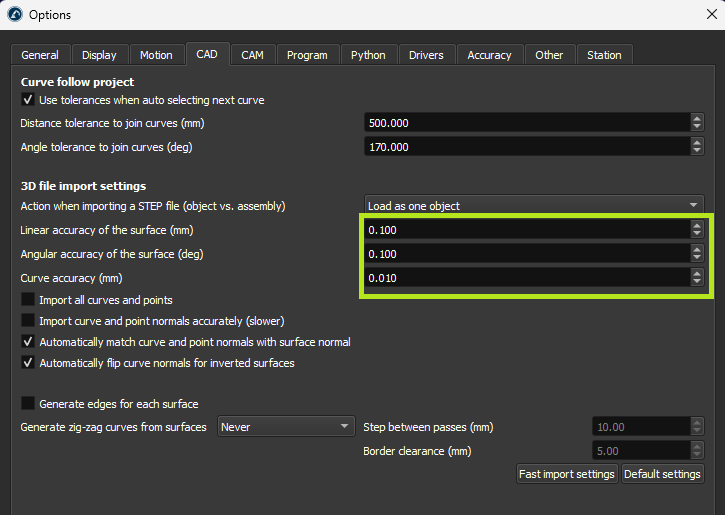Click the Distance tolerance to join curves label
Image resolution: width=725 pixels, height=515 pixels.
click(112, 123)
